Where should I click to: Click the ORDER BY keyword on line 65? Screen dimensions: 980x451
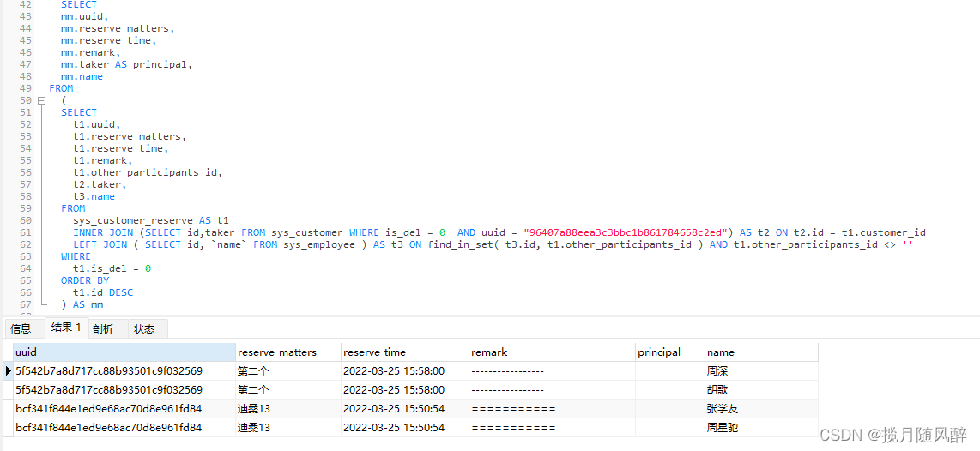tap(85, 280)
